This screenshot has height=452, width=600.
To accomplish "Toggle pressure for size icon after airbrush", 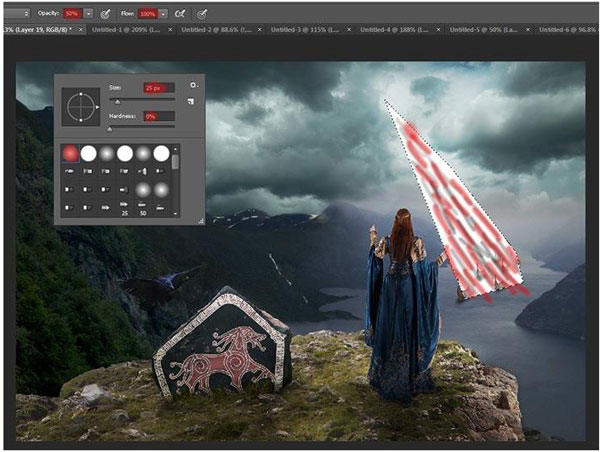I will click(x=202, y=14).
